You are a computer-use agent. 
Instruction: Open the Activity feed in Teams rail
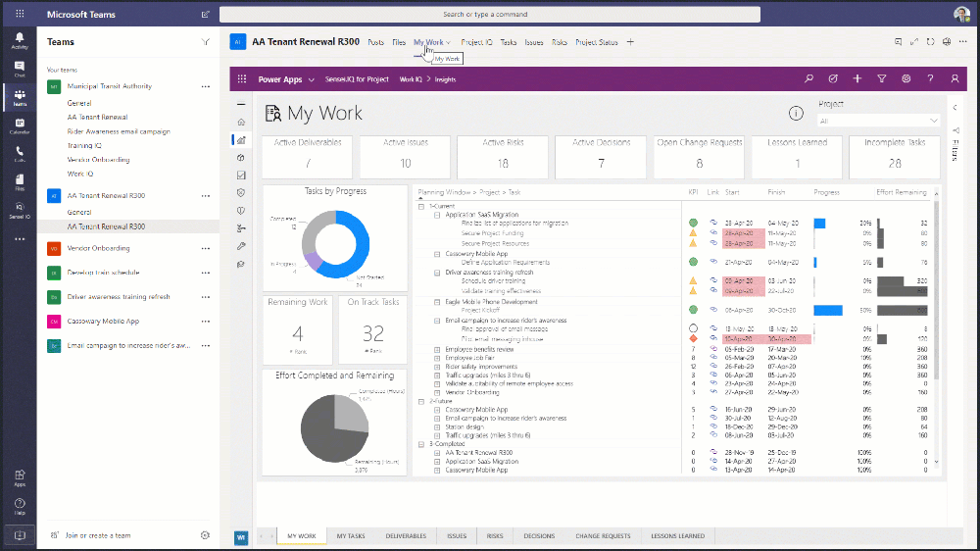pyautogui.click(x=20, y=40)
